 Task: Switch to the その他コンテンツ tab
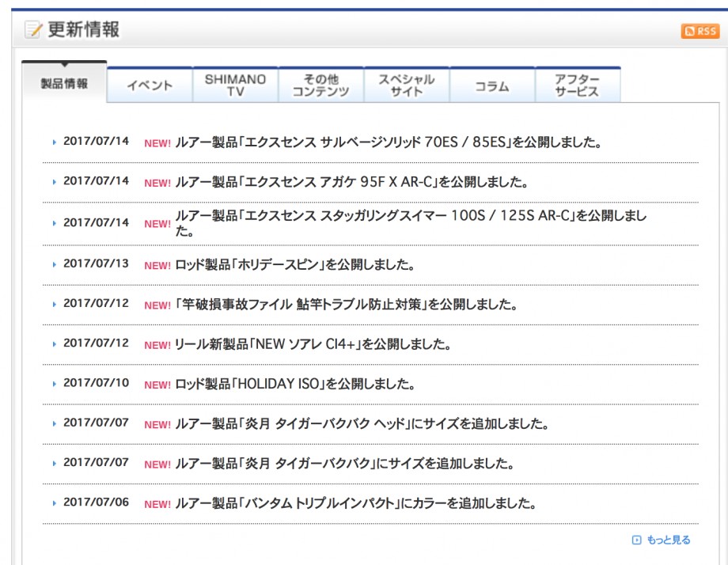tap(320, 85)
